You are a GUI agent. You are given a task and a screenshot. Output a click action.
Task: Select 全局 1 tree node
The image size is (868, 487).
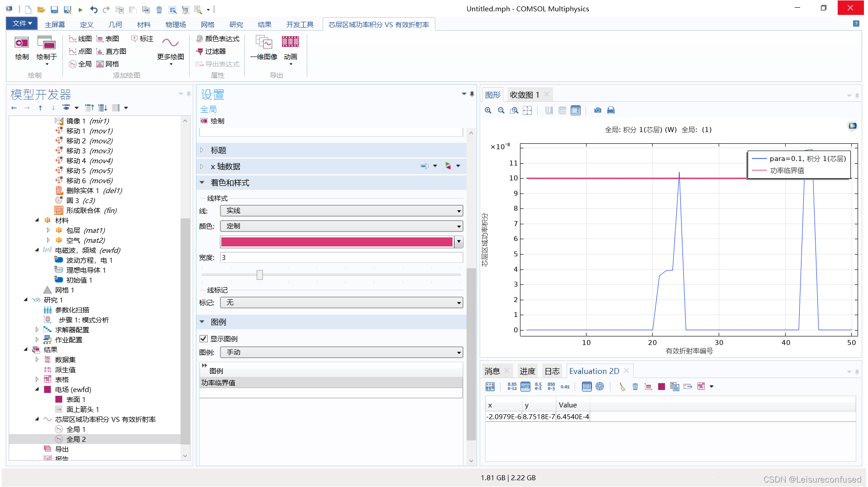point(76,429)
